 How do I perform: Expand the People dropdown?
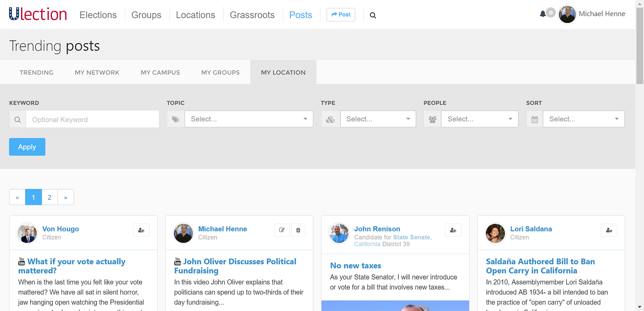tap(480, 119)
